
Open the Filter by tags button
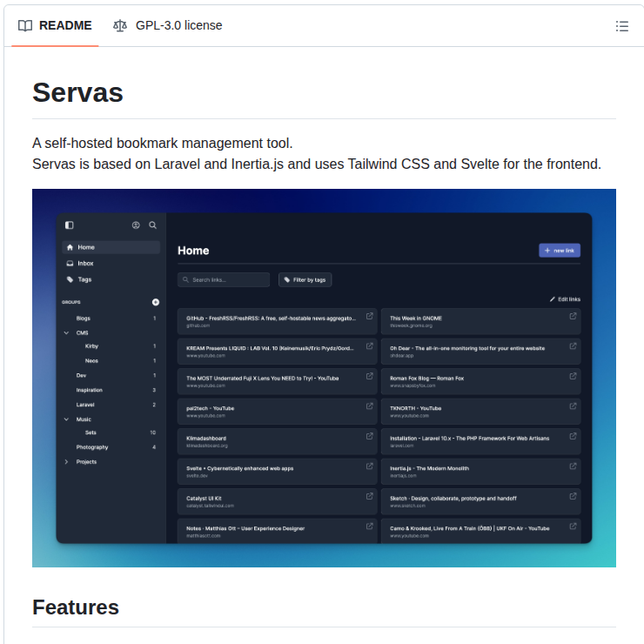(x=305, y=279)
